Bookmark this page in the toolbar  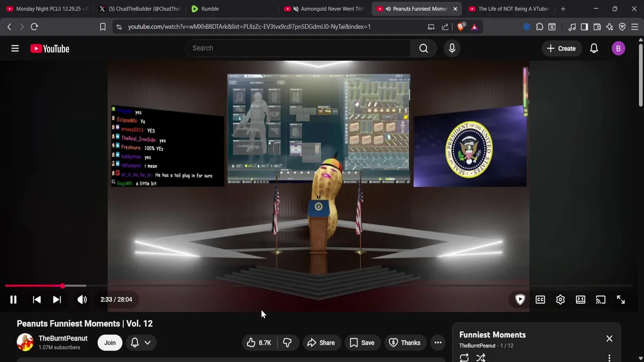[x=103, y=27]
